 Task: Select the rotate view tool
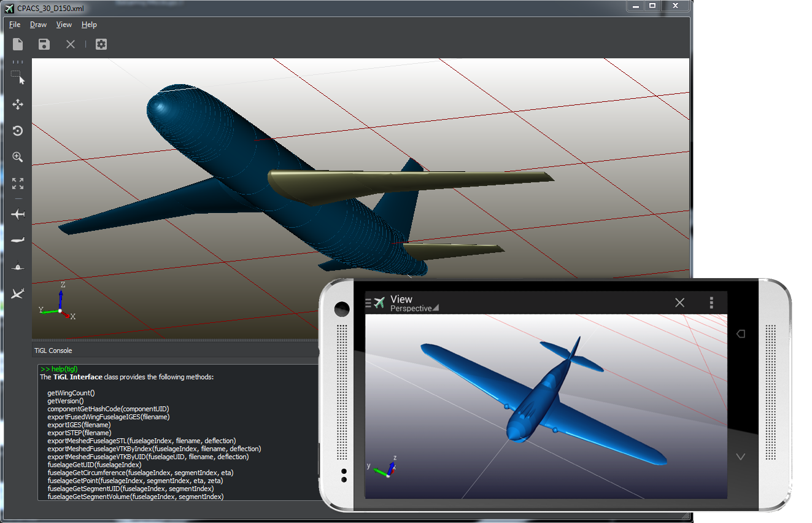[x=18, y=131]
